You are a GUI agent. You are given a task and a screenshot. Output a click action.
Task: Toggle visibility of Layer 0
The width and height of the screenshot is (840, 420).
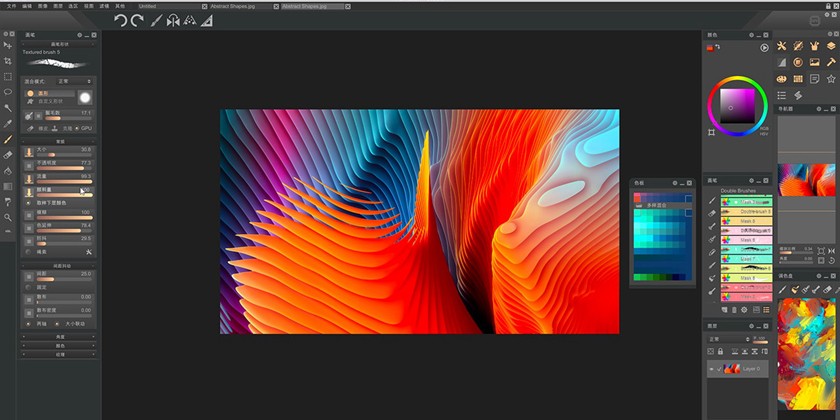[712, 369]
